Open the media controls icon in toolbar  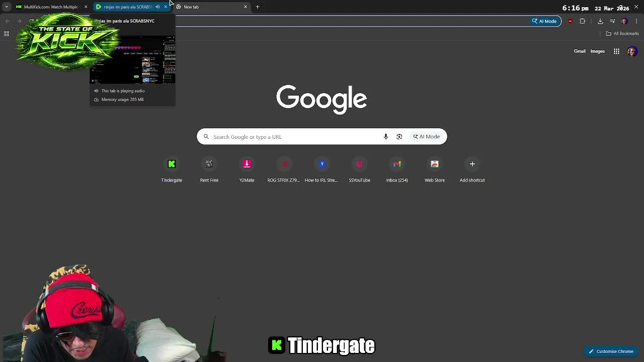[612, 21]
